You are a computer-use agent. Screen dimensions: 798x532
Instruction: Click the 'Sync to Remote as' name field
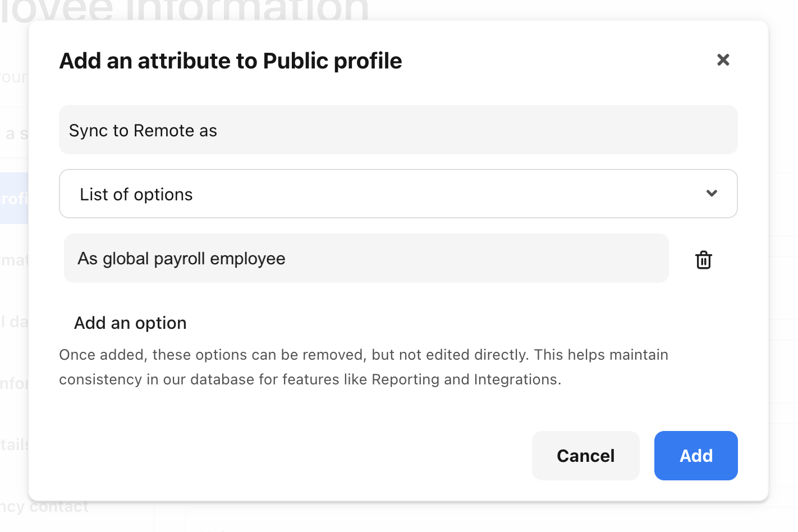click(x=398, y=130)
